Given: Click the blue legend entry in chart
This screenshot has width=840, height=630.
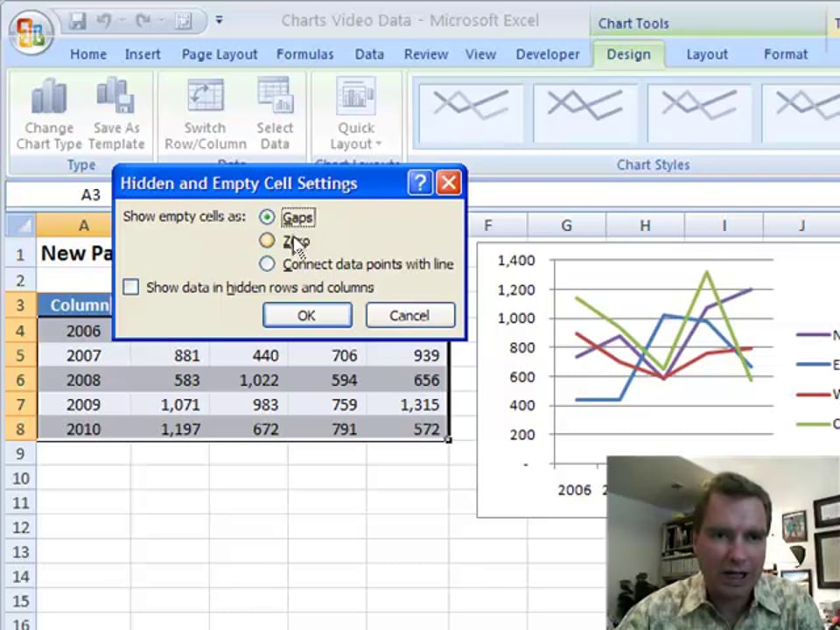Looking at the screenshot, I should (x=818, y=366).
